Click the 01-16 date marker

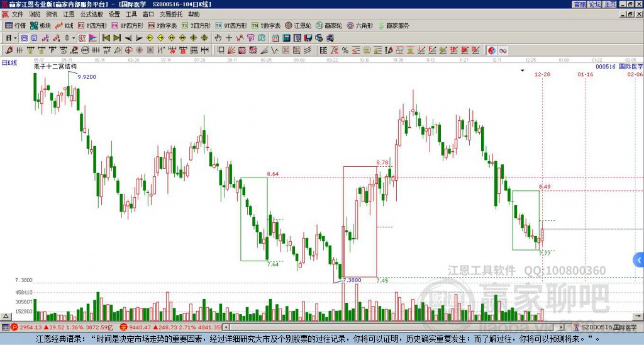point(586,74)
